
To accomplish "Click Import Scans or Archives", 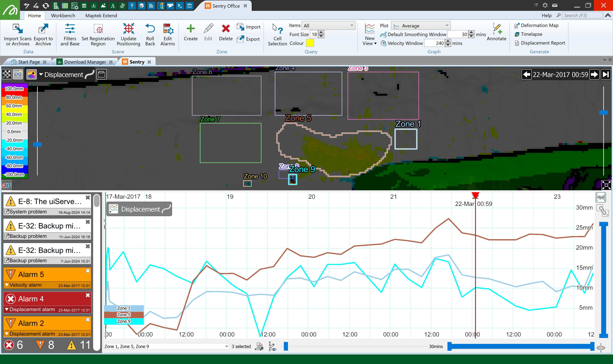I will pos(18,34).
